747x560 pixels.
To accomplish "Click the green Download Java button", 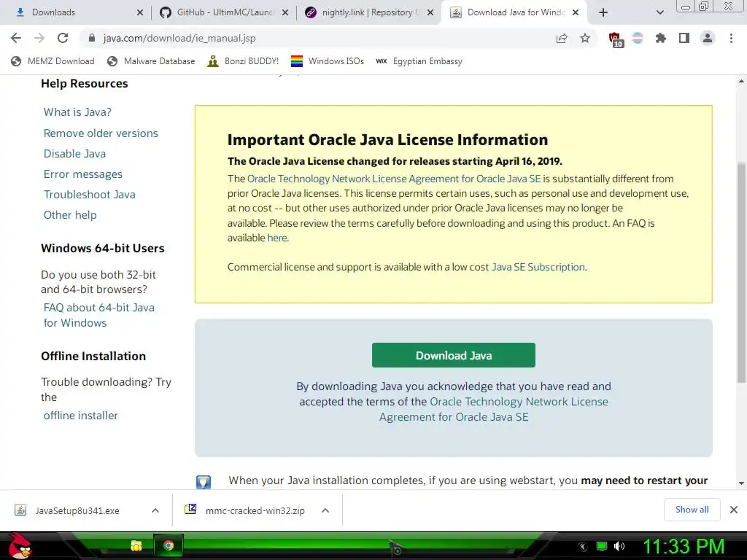I will (x=454, y=355).
